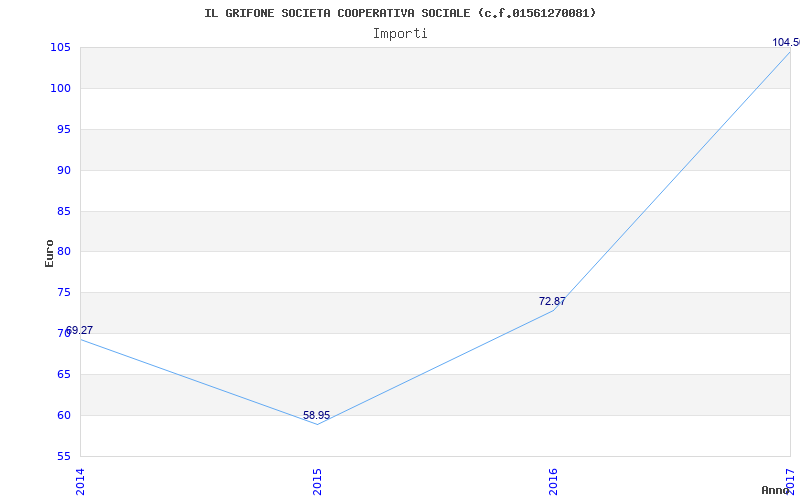Click the 75 y-axis tick label

(x=63, y=292)
